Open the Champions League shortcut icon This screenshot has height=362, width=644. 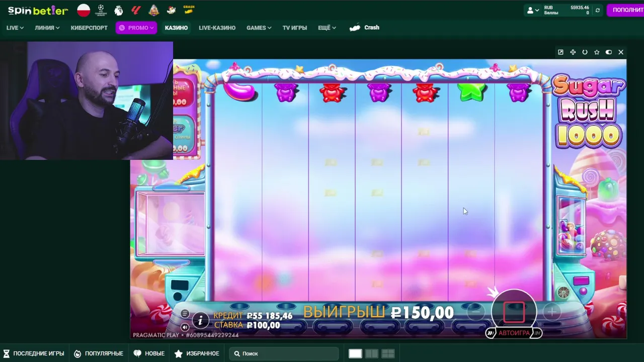tap(101, 10)
